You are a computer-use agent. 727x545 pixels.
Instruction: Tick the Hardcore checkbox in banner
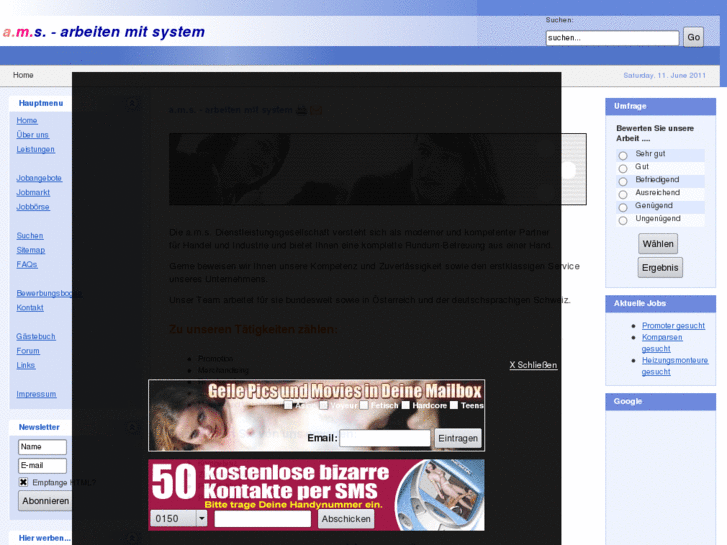click(406, 405)
